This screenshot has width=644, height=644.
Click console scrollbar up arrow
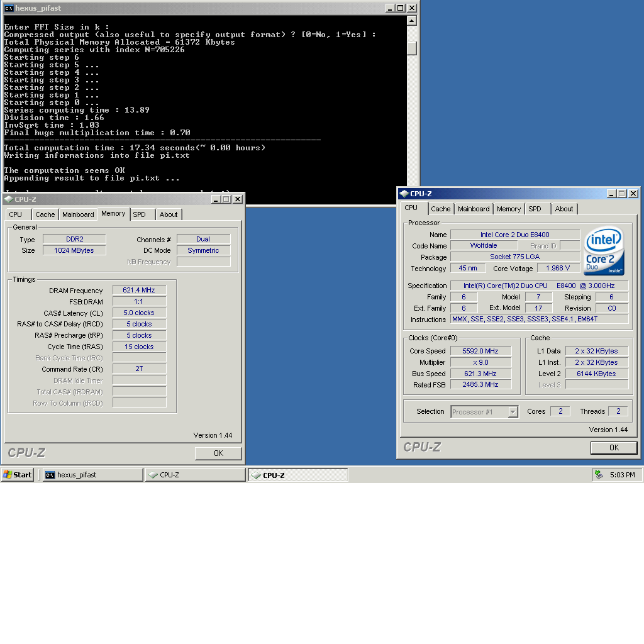pos(412,21)
